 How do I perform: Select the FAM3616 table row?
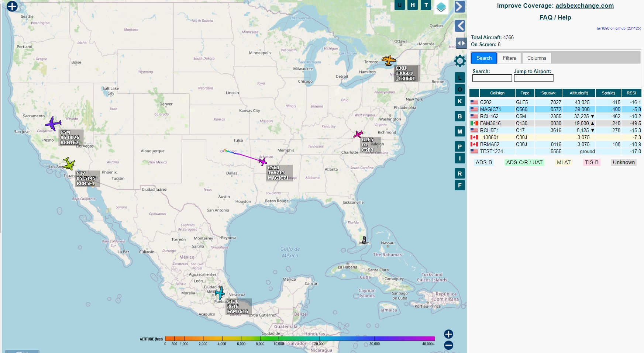coord(555,123)
